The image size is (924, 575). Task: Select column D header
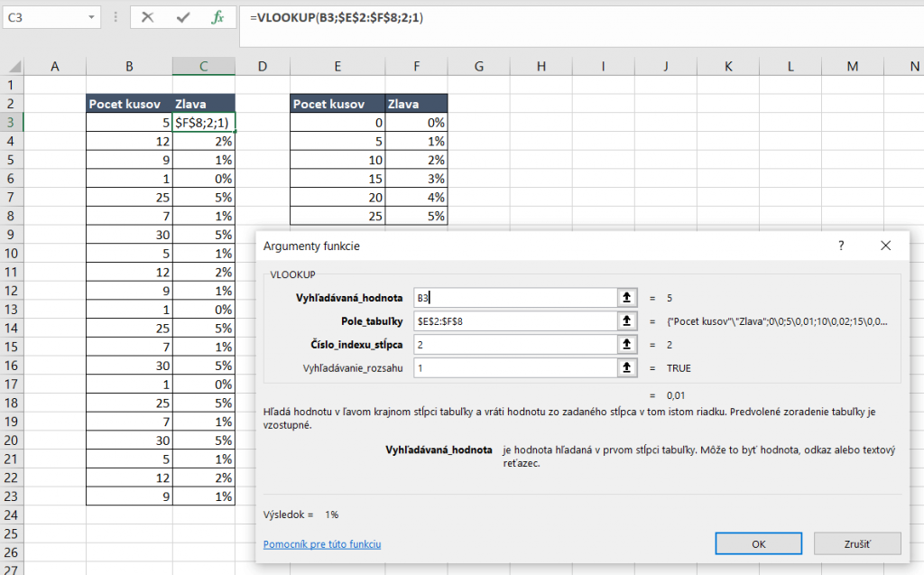[x=263, y=67]
